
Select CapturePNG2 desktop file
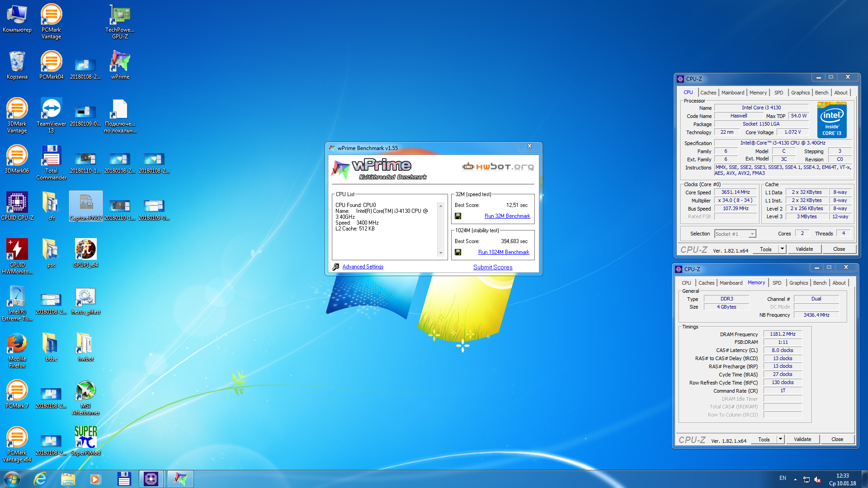86,206
